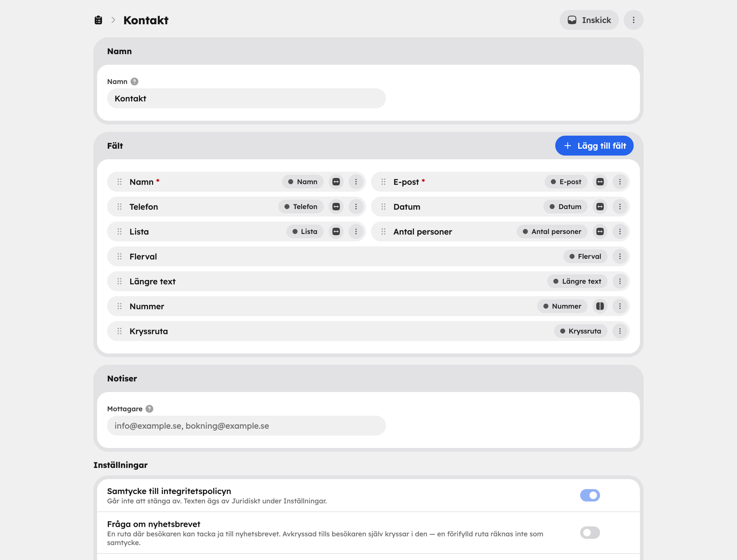Image resolution: width=737 pixels, height=560 pixels.
Task: Click the width icon on Lista field
Action: tap(336, 231)
